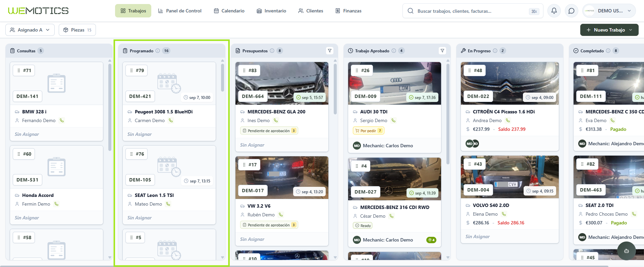Open the Asignado A dropdown filter

coord(30,30)
